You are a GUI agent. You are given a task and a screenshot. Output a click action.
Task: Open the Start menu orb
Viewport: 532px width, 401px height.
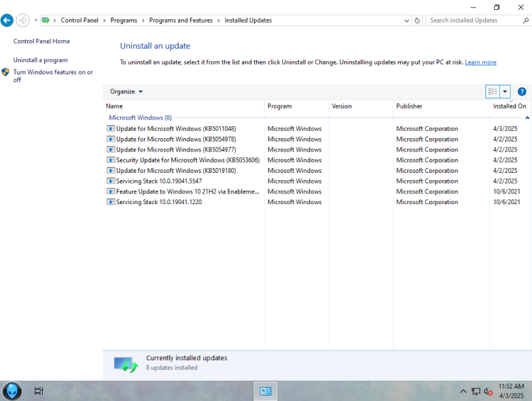12,391
